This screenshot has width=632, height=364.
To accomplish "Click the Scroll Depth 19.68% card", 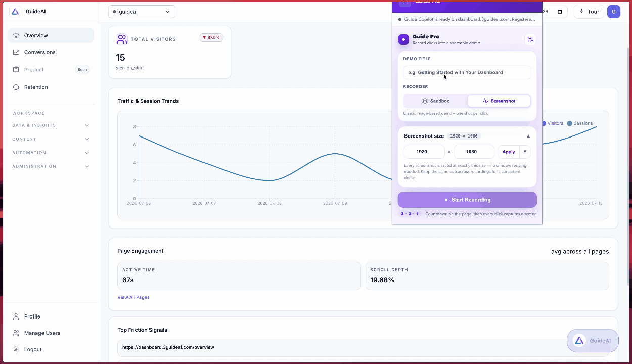I will pyautogui.click(x=487, y=276).
